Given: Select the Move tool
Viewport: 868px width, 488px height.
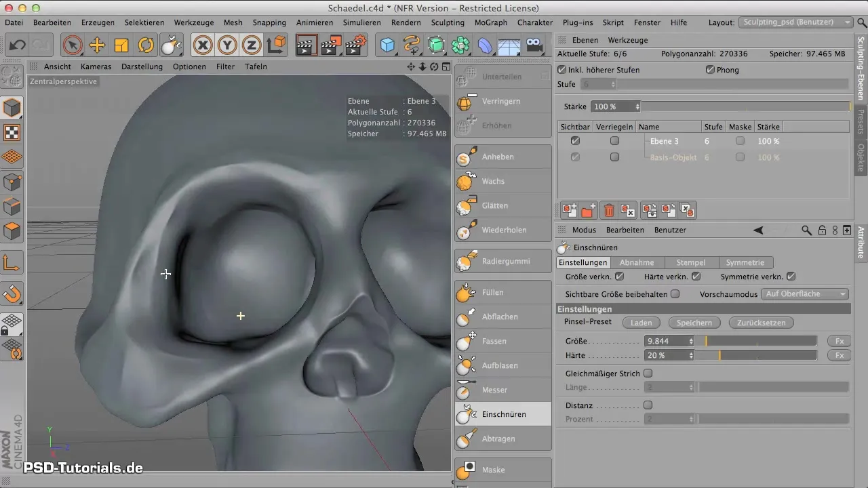Looking at the screenshot, I should click(x=97, y=45).
